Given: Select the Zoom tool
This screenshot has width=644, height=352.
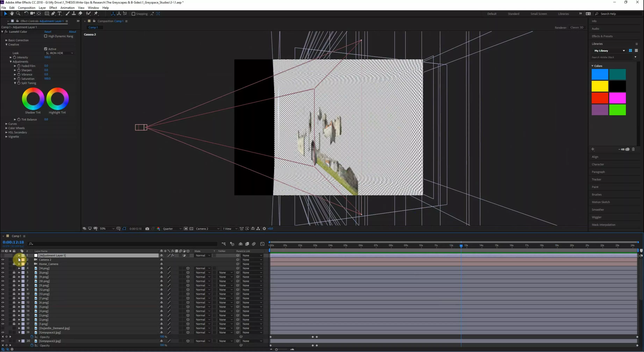Looking at the screenshot, I should click(18, 13).
